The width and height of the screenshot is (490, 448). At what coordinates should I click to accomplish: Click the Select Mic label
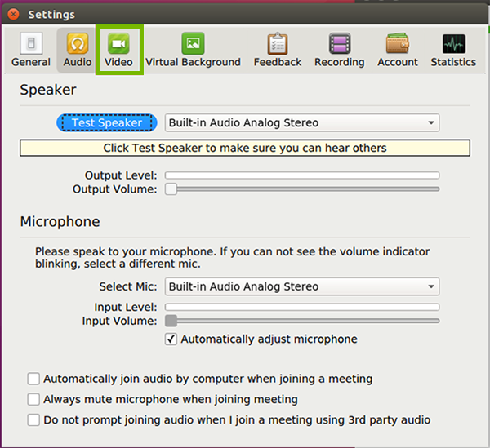[128, 286]
